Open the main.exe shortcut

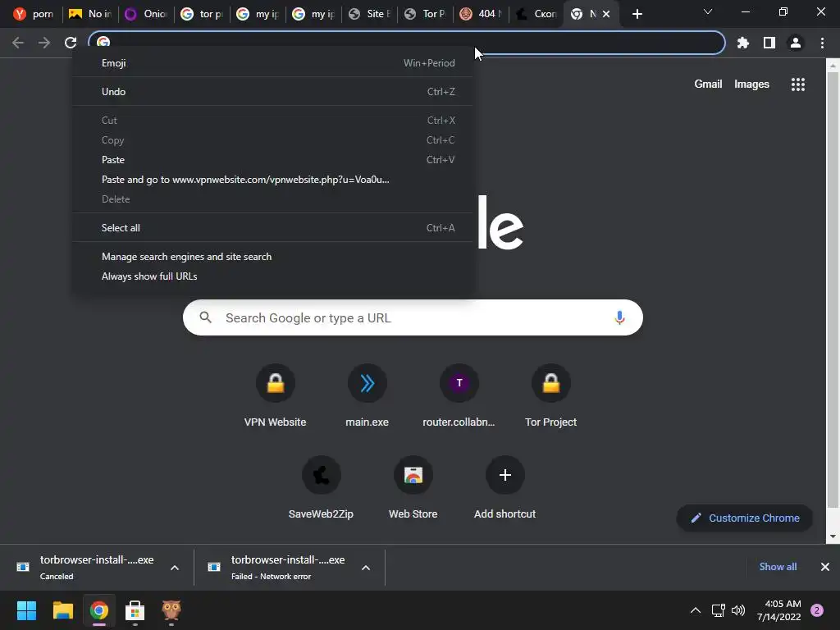coord(367,396)
